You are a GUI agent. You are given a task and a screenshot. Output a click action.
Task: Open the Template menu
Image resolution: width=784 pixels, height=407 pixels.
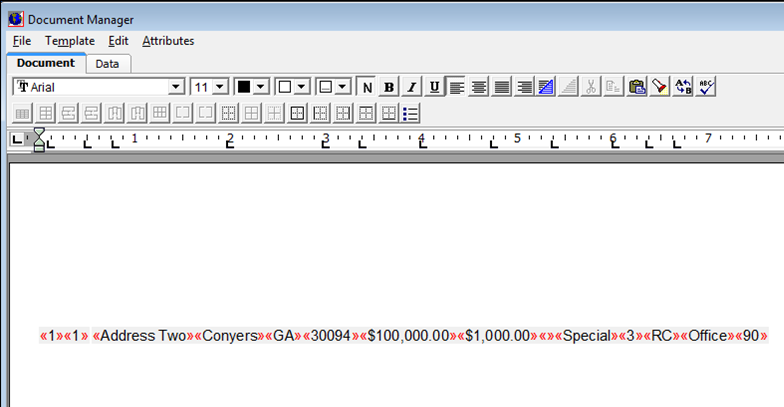(x=69, y=41)
